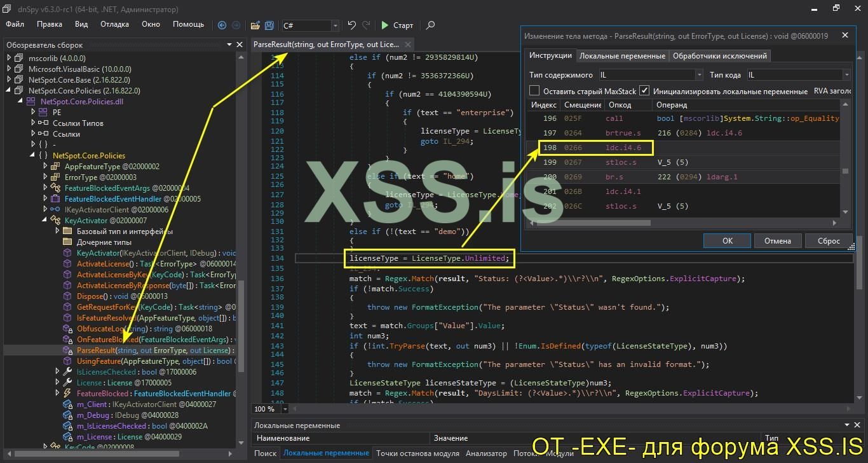Open the Окно menu

(x=151, y=25)
